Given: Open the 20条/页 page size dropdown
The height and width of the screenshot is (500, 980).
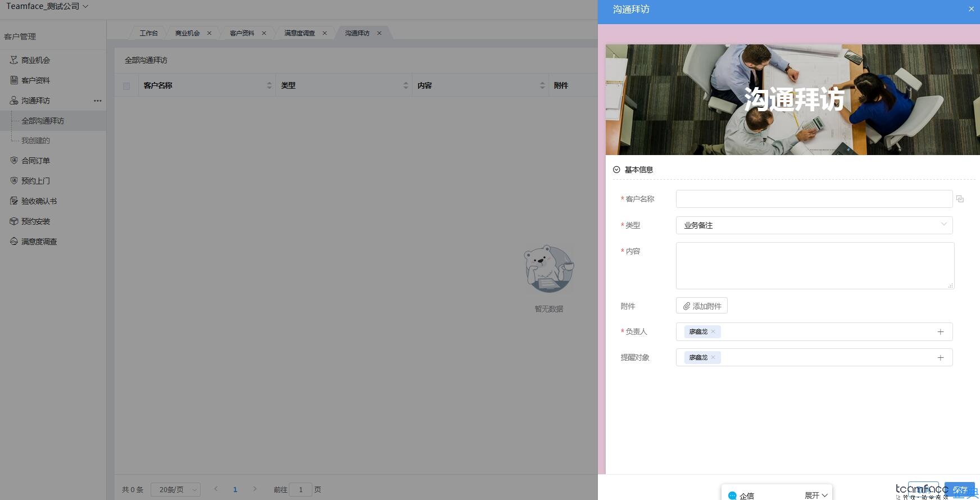Looking at the screenshot, I should coord(175,490).
